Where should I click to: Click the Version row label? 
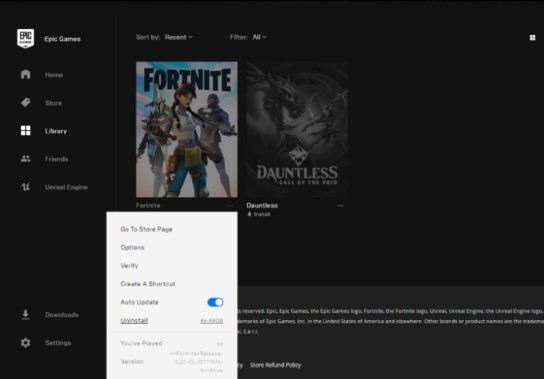(132, 361)
